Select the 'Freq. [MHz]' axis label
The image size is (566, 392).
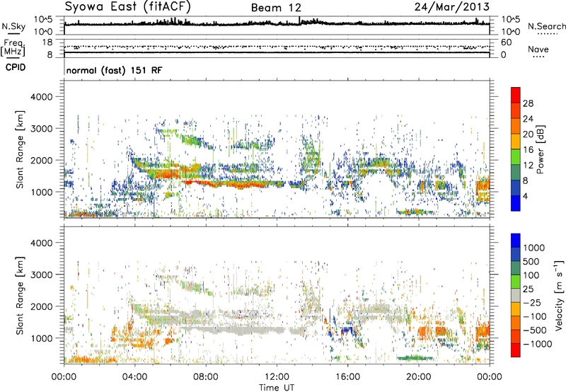coord(13,47)
